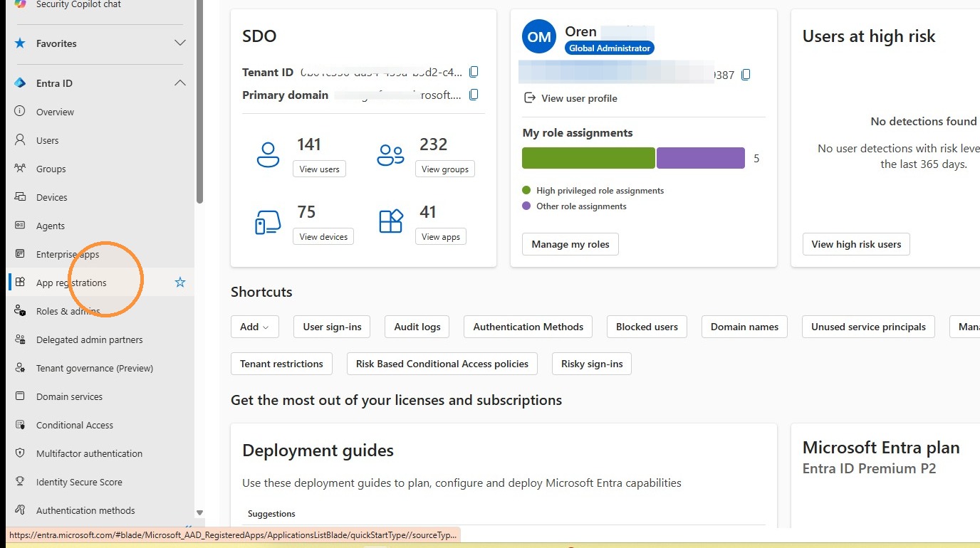
Task: Click the two-people icon beside 232
Action: 390,154
